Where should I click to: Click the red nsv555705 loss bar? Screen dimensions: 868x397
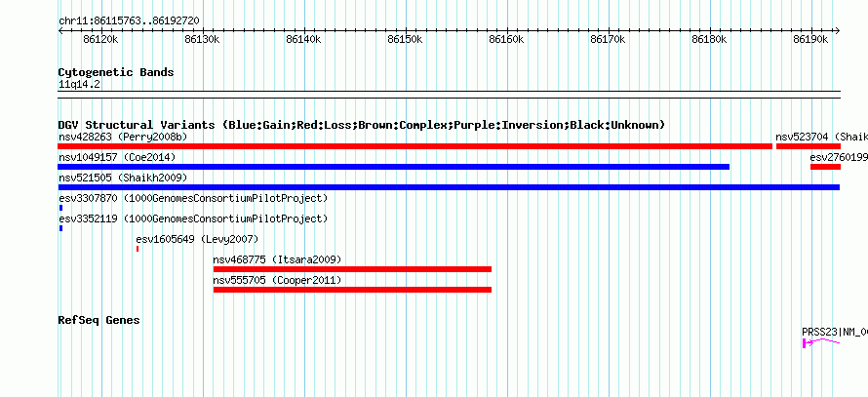click(353, 290)
